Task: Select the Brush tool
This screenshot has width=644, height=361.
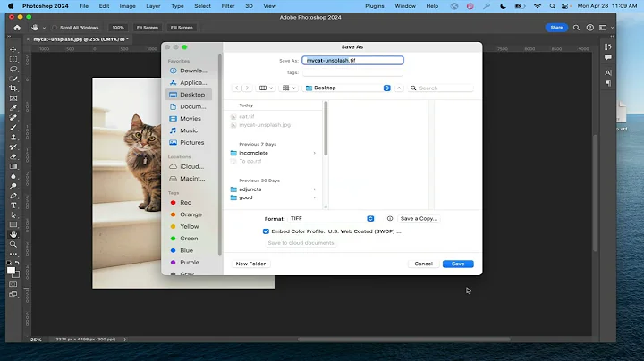Action: pos(13,128)
